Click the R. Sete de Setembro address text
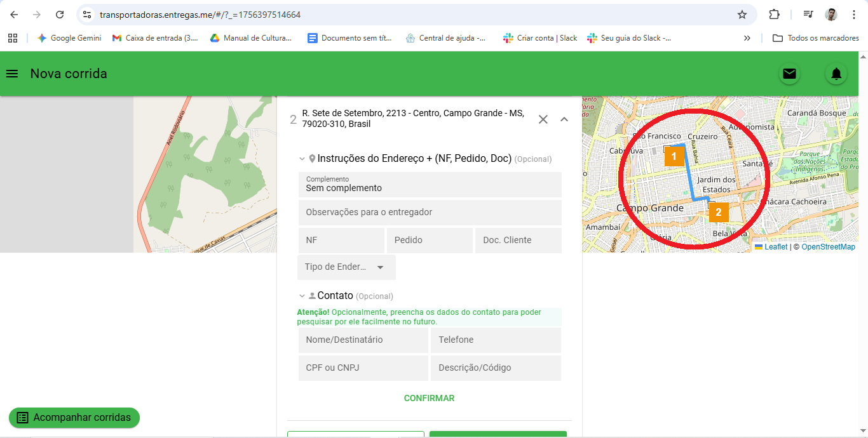This screenshot has height=438, width=868. [x=413, y=119]
